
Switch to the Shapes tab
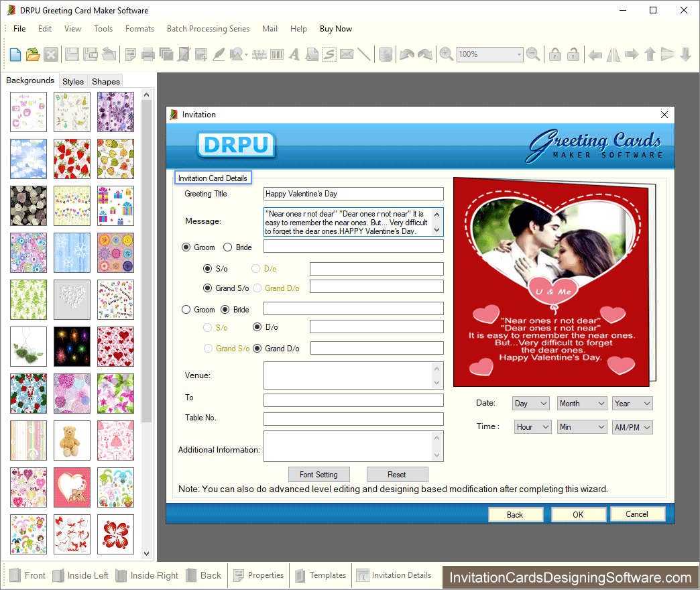tap(106, 81)
